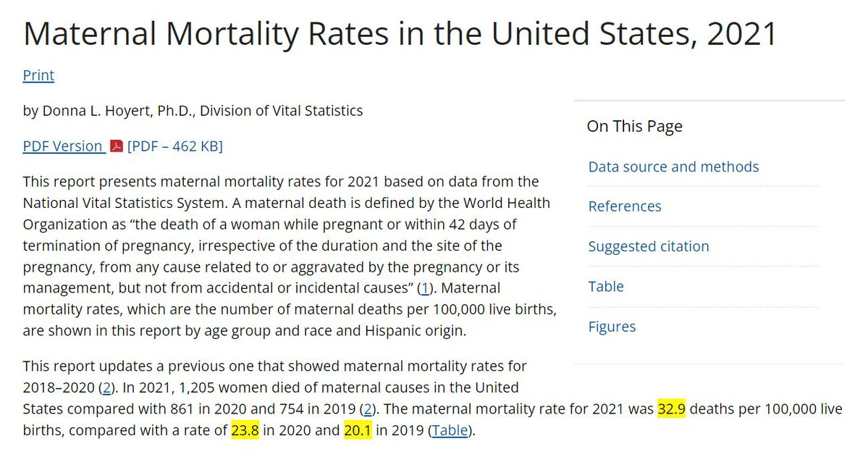Viewport: 868px width, 452px height.
Task: Open the PDF Version link
Action: click(x=62, y=146)
